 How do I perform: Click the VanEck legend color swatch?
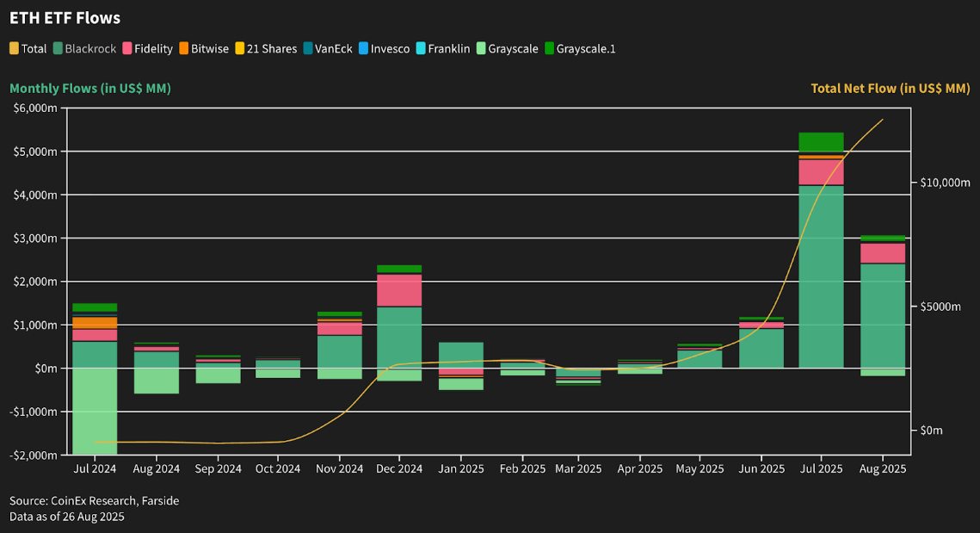point(307,49)
